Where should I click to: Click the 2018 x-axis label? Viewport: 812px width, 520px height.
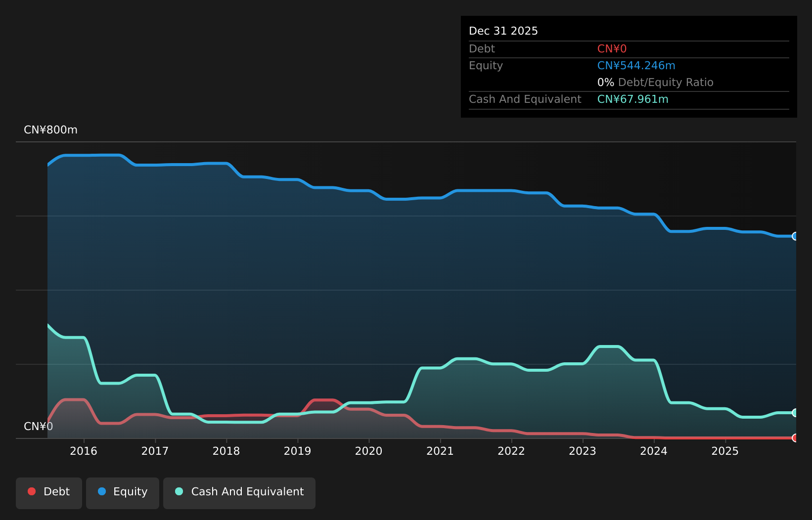(x=226, y=451)
